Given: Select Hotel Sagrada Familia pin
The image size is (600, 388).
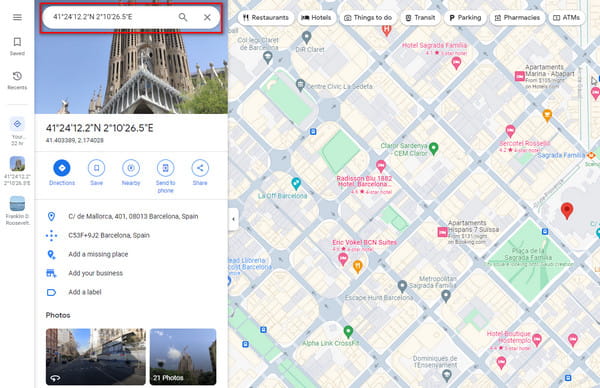Looking at the screenshot, I should 456,63.
